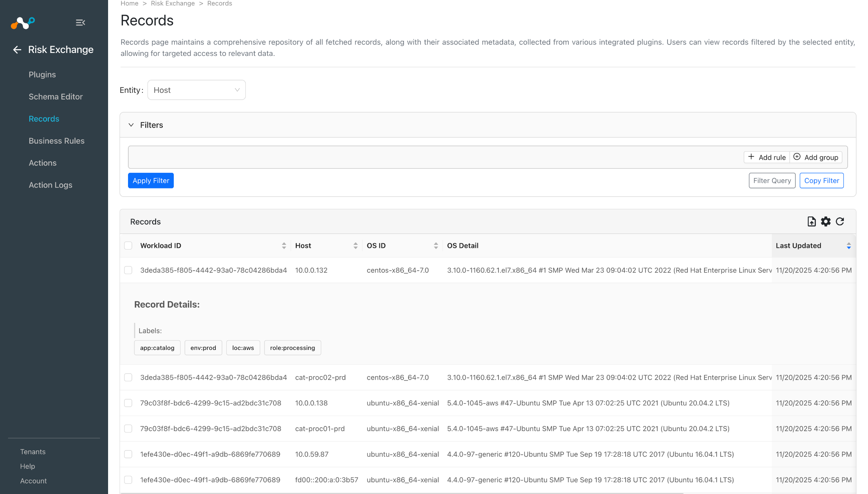Open Account settings link
This screenshot has height=494, width=868.
pos(33,481)
